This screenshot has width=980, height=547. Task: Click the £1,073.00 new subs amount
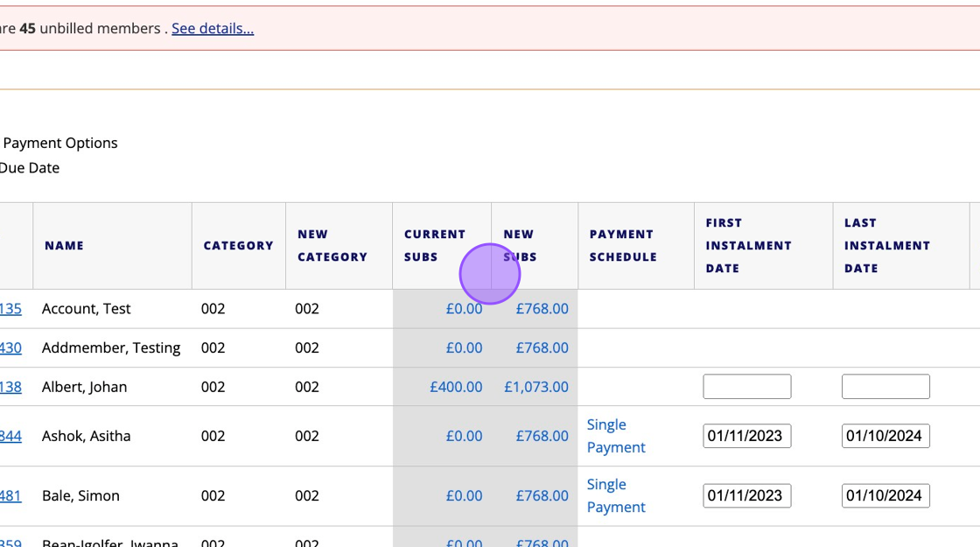(536, 387)
